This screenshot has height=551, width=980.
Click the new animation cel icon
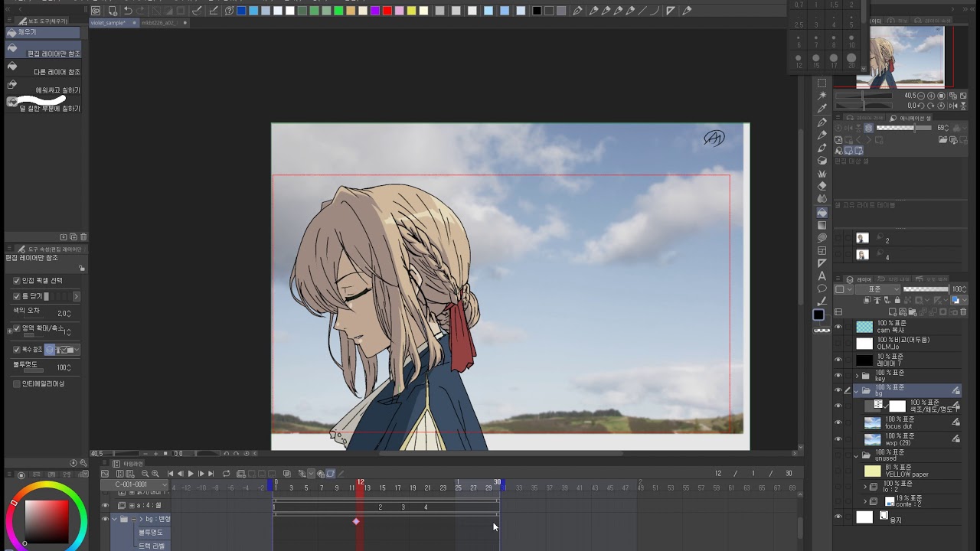pyautogui.click(x=241, y=474)
